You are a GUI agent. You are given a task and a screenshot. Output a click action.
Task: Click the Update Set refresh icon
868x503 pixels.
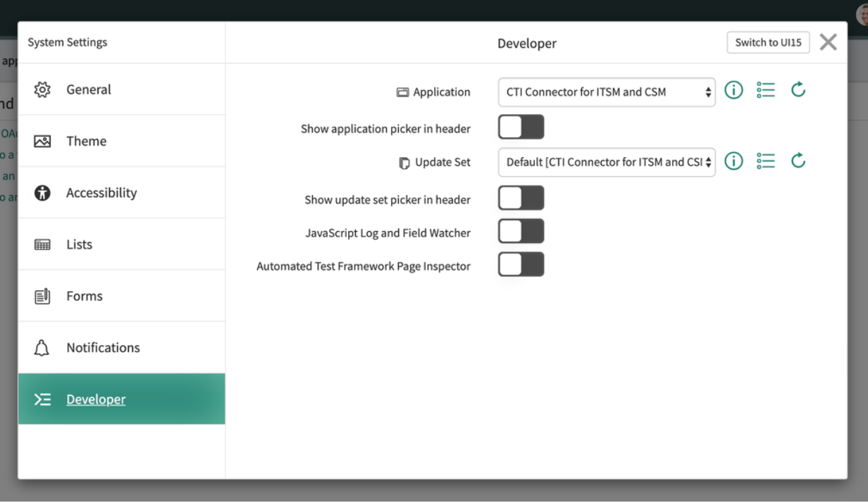798,161
